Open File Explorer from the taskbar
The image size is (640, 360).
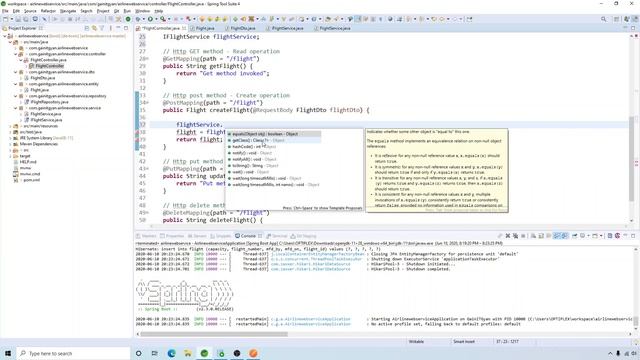pos(188,353)
